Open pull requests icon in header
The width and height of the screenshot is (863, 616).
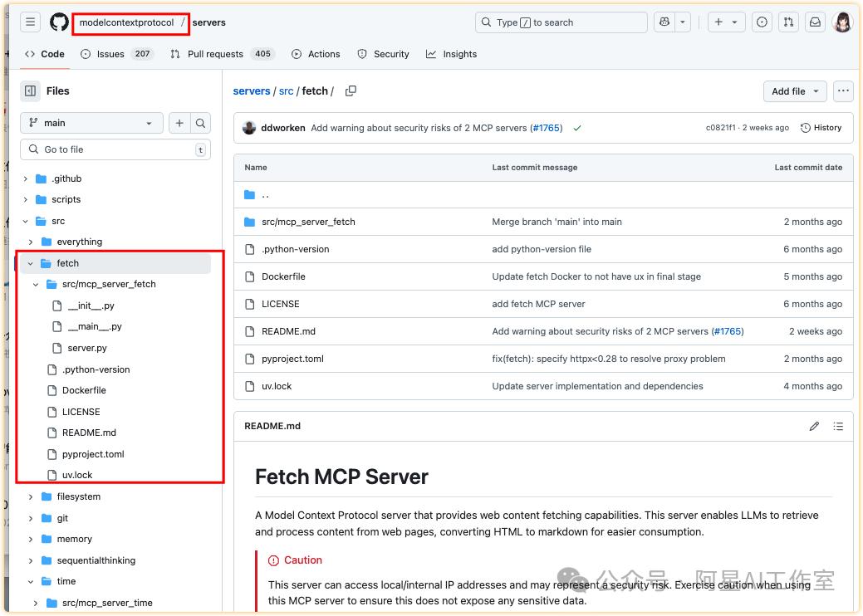point(789,22)
